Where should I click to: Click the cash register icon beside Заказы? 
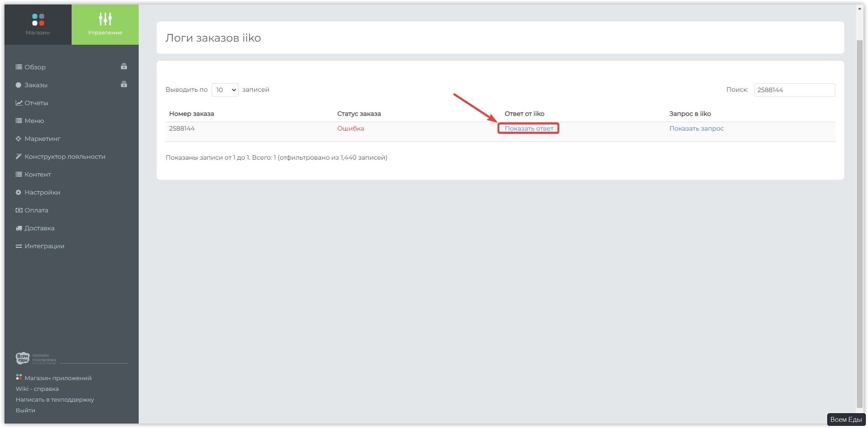pos(124,85)
